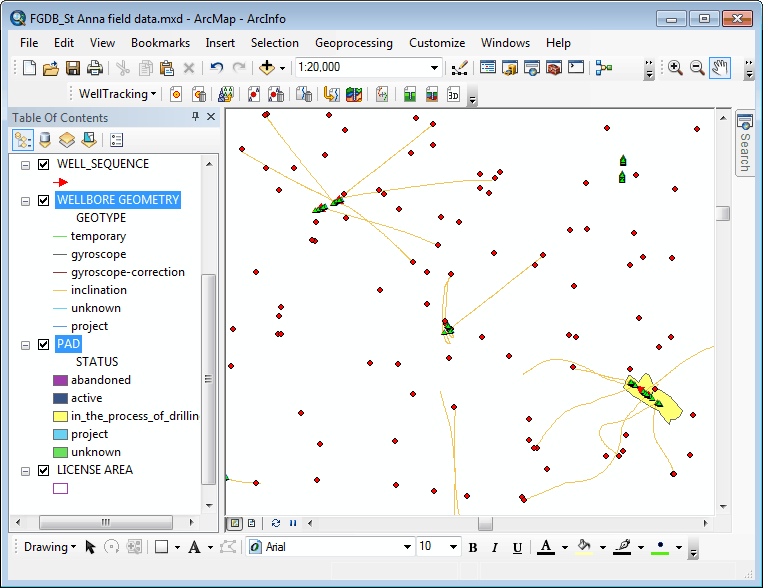
Task: Paste with clipboard icon
Action: pyautogui.click(x=167, y=68)
